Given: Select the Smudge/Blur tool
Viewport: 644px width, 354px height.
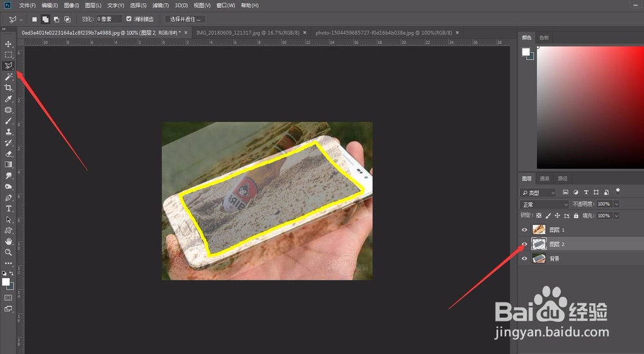Looking at the screenshot, I should pyautogui.click(x=8, y=175).
